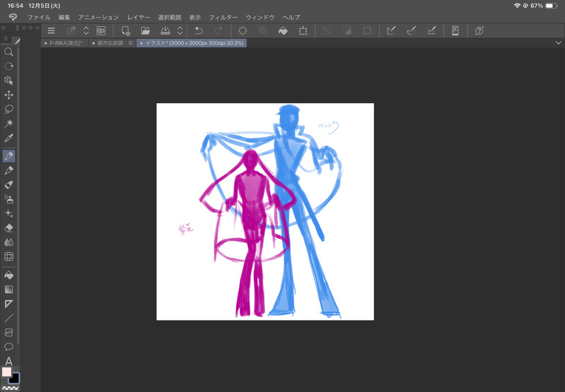The width and height of the screenshot is (565, 392).
Task: Select the Text tool
Action: (9, 361)
